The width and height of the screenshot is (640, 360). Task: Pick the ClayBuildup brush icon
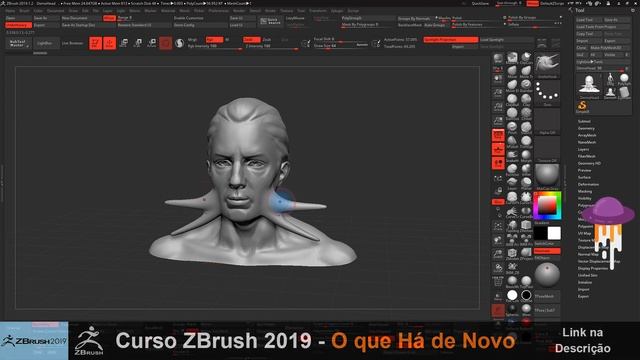[512, 100]
